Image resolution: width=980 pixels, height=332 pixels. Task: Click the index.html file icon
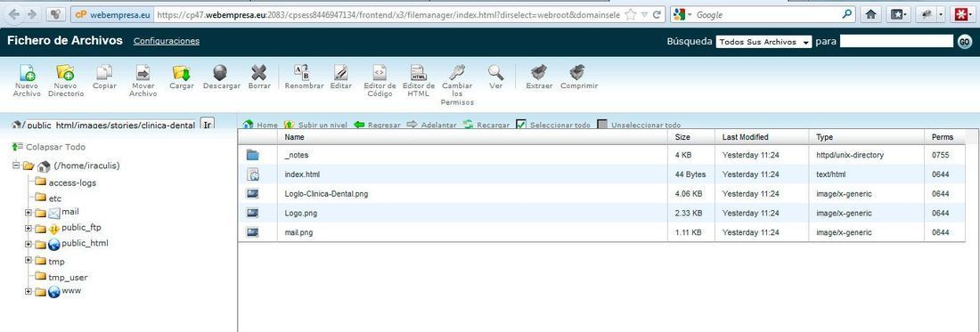coord(252,174)
